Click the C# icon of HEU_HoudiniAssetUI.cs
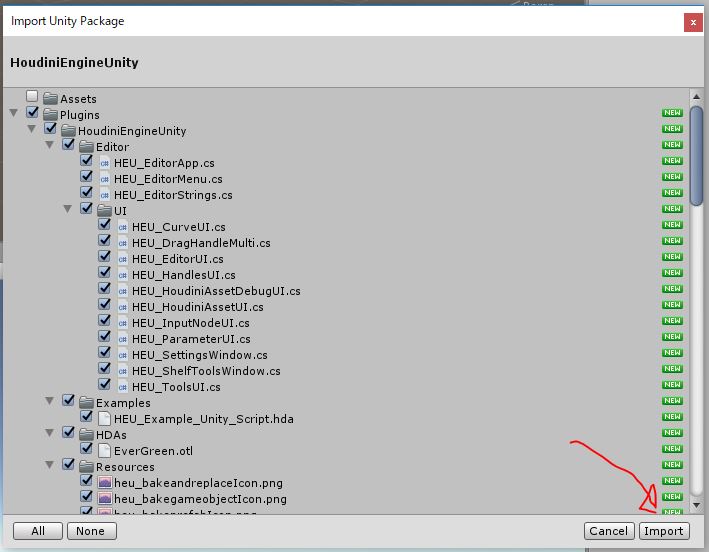The width and height of the screenshot is (709, 552). [123, 307]
